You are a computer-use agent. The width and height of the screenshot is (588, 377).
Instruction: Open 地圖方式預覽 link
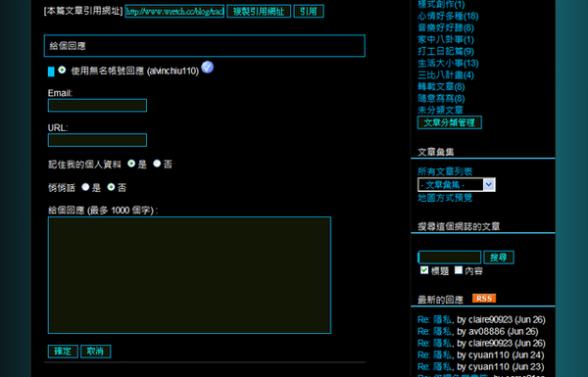click(445, 198)
